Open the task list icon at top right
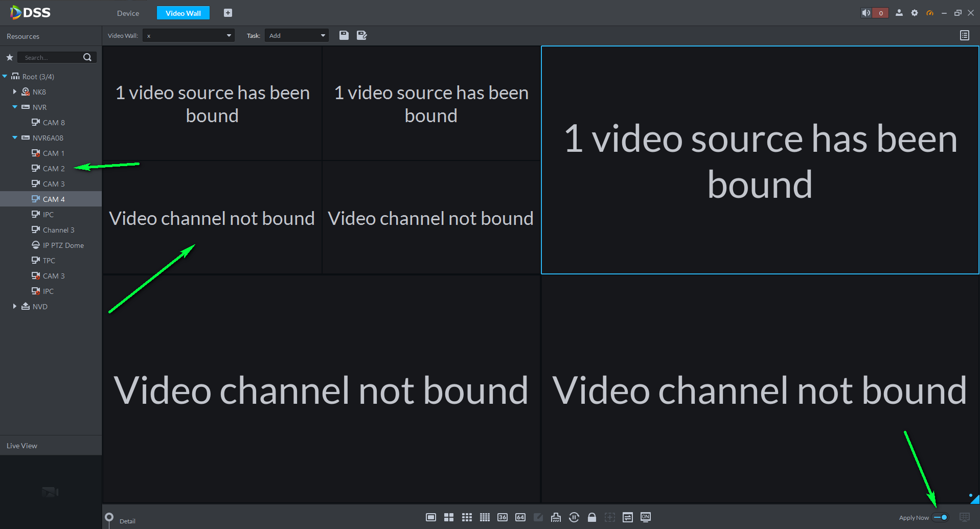This screenshot has width=980, height=529. (x=965, y=35)
